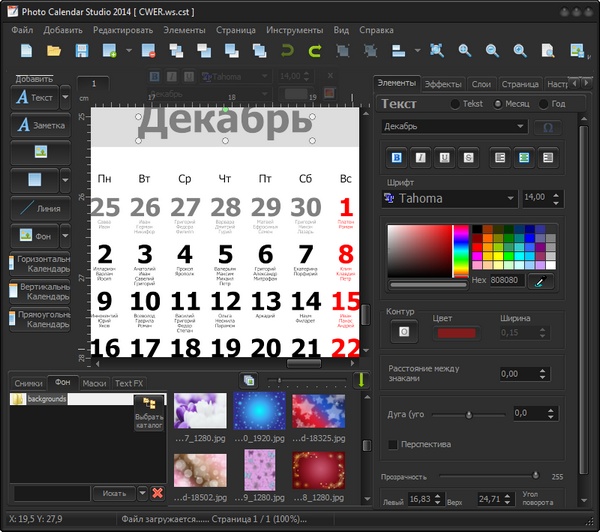
Task: Click the Контур outline button
Action: pos(403,331)
